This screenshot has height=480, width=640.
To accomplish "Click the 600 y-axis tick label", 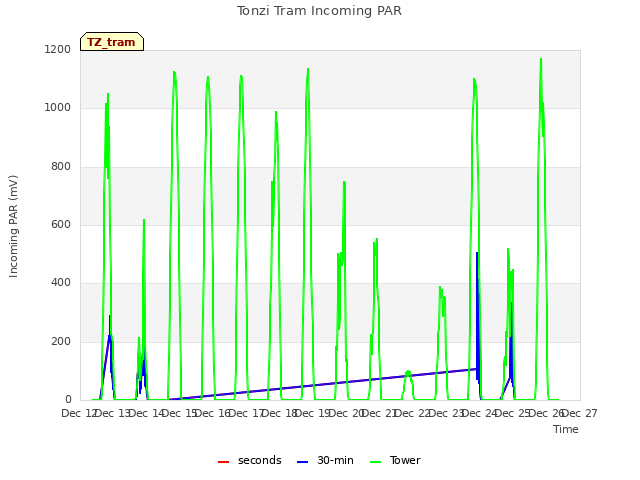I will 61,224.
